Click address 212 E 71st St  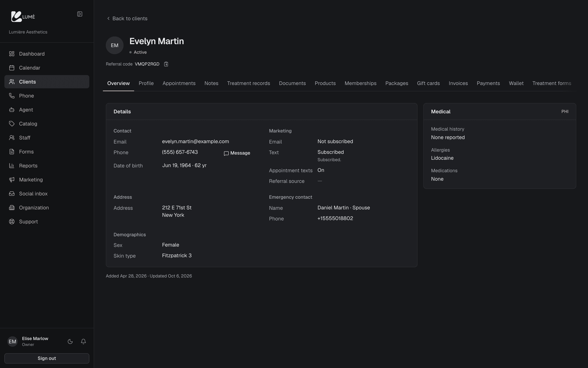[x=177, y=208]
